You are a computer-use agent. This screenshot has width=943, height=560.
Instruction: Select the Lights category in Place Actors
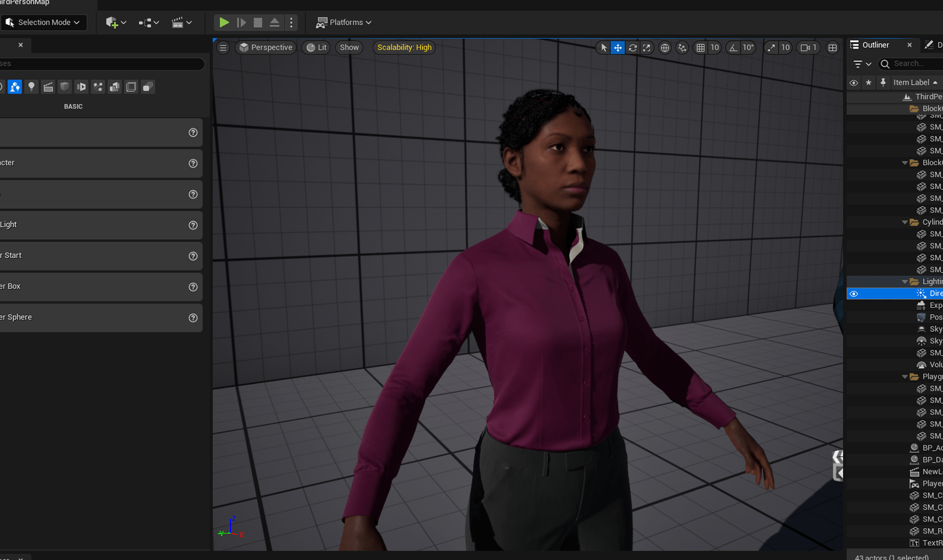pos(31,87)
